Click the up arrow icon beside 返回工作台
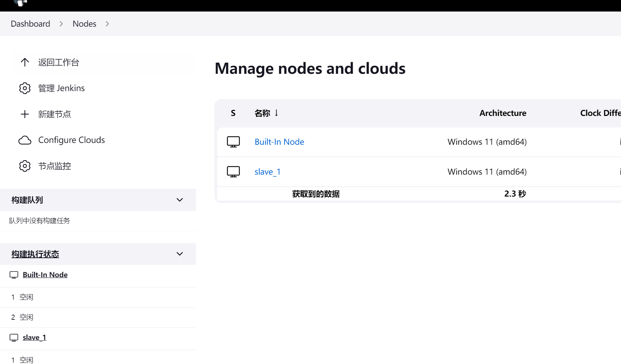The image size is (621, 364). tap(24, 62)
